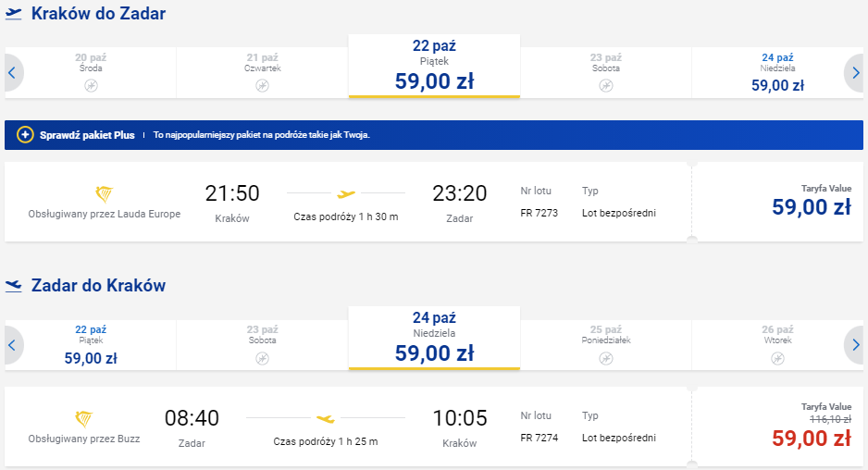Image resolution: width=868 pixels, height=470 pixels.
Task: Click unavailable 20 paź Środa date
Action: point(91,72)
